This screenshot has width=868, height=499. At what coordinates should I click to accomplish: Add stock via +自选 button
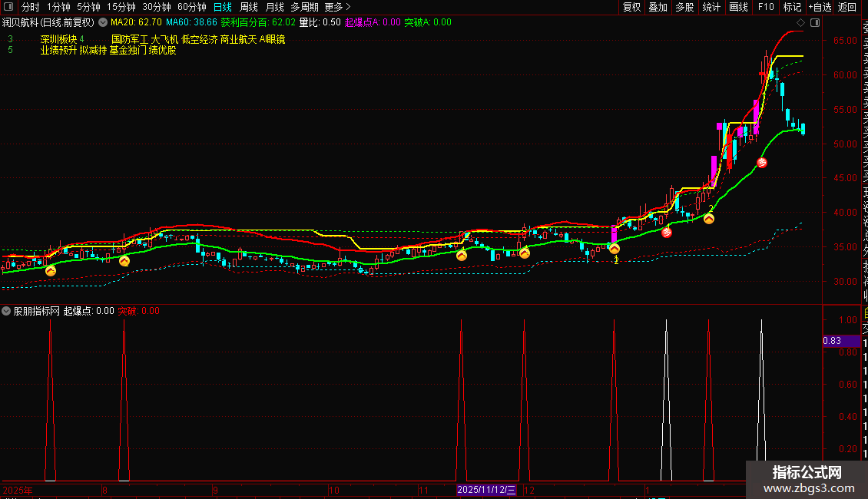click(819, 7)
